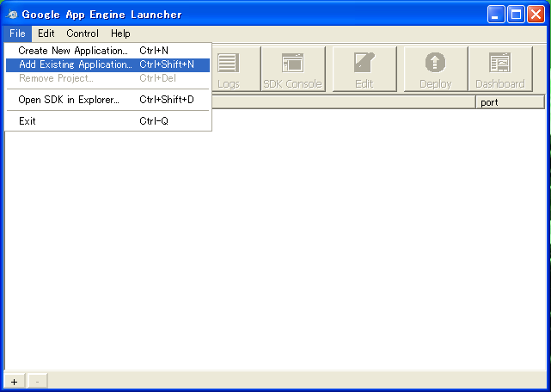551x392 pixels.
Task: Click the minus remove-project button
Action: (x=37, y=382)
